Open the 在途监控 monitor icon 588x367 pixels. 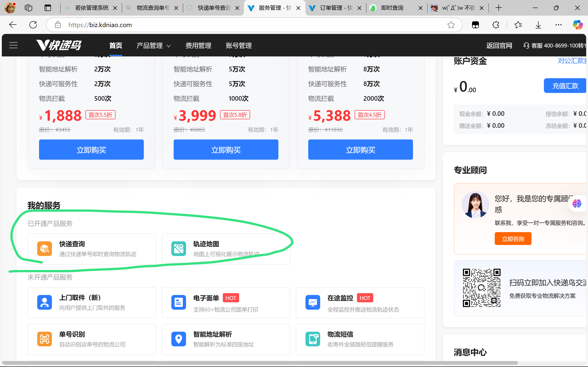pyautogui.click(x=313, y=302)
